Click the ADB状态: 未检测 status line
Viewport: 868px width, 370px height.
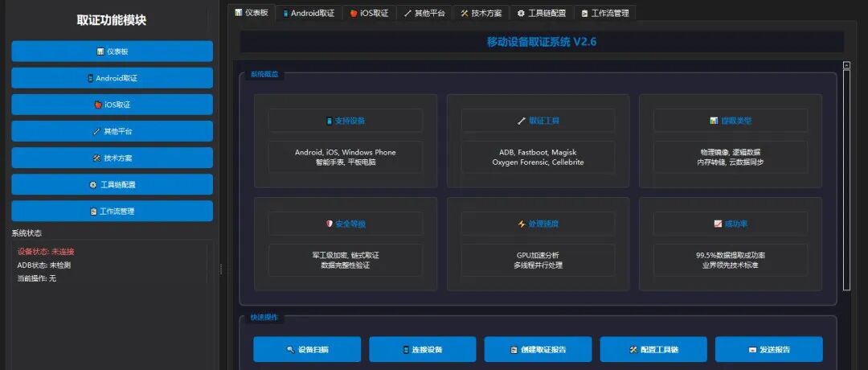43,265
